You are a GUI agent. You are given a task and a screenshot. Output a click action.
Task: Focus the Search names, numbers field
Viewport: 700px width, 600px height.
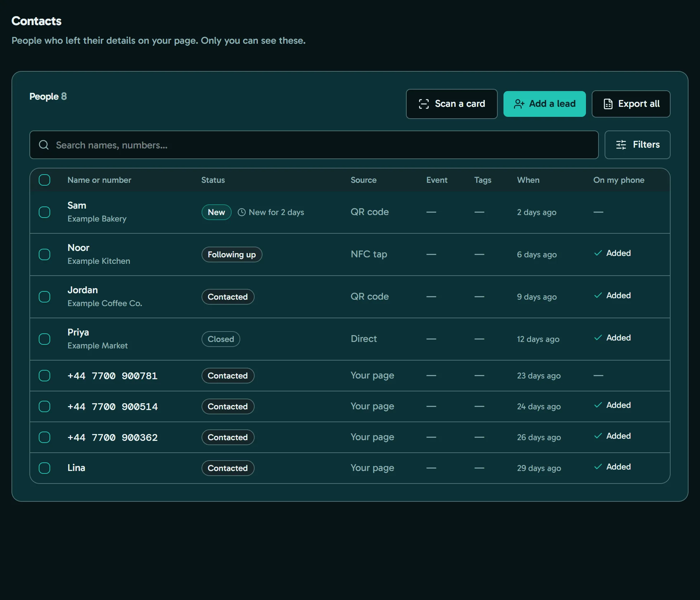point(314,145)
